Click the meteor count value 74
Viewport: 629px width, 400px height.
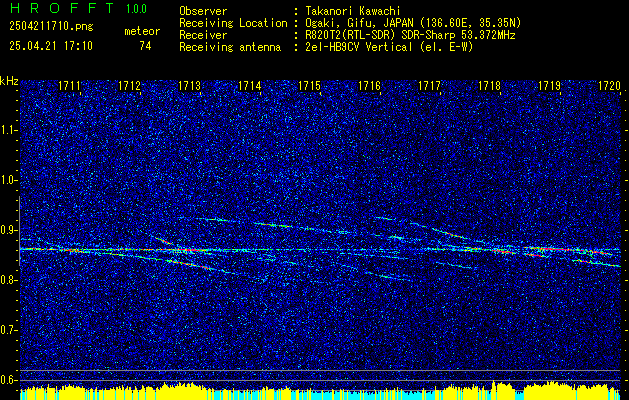pyautogui.click(x=145, y=46)
